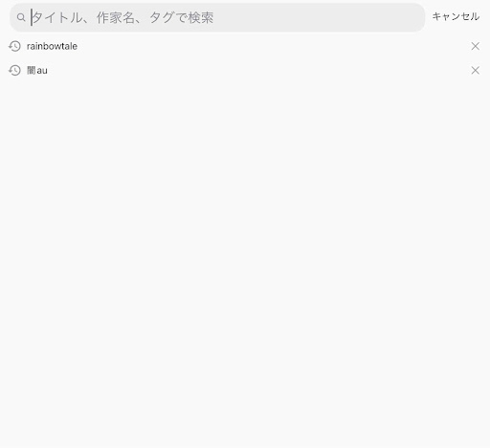Select the history icon beside rainbowtale
The height and width of the screenshot is (448, 490).
tap(14, 46)
